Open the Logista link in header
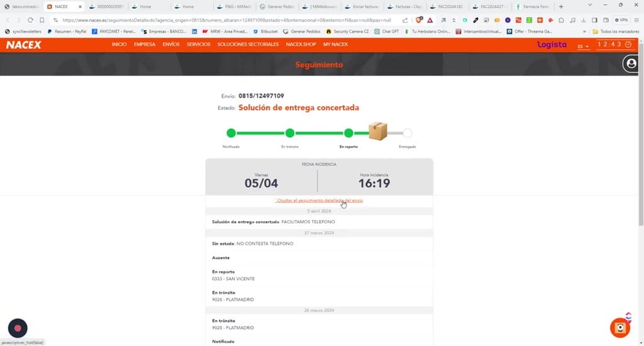644x346 pixels. pos(552,45)
